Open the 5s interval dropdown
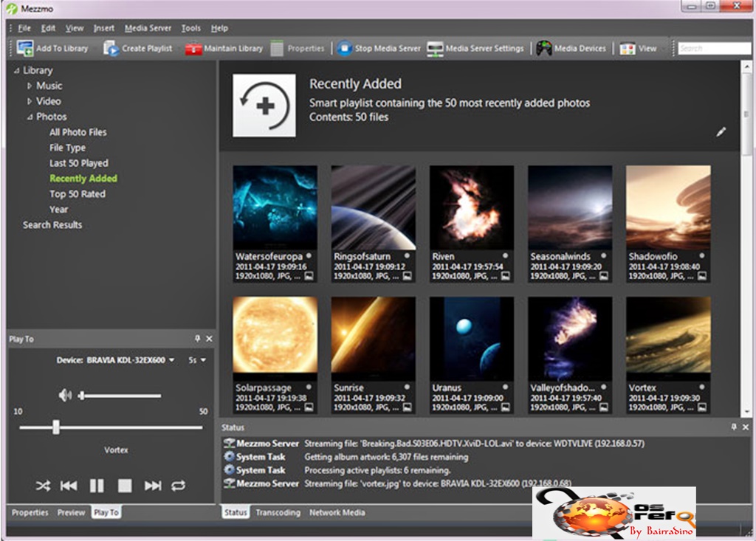The image size is (756, 541). (x=204, y=360)
